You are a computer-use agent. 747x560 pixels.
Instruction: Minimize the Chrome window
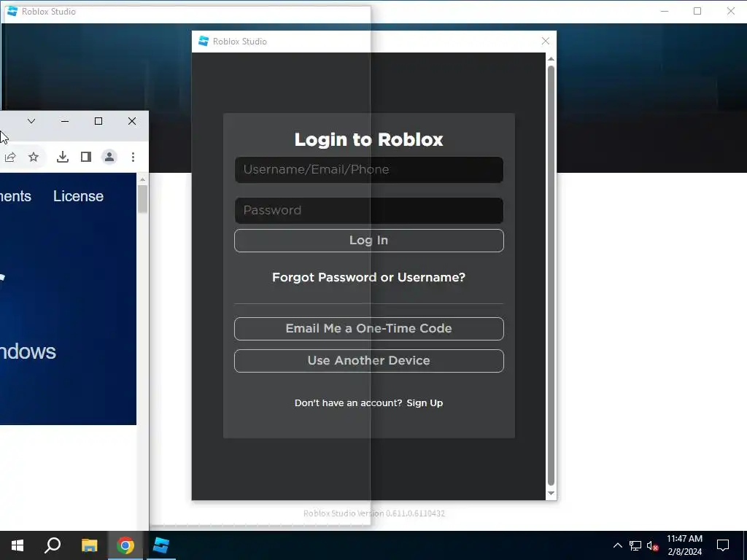[65, 121]
